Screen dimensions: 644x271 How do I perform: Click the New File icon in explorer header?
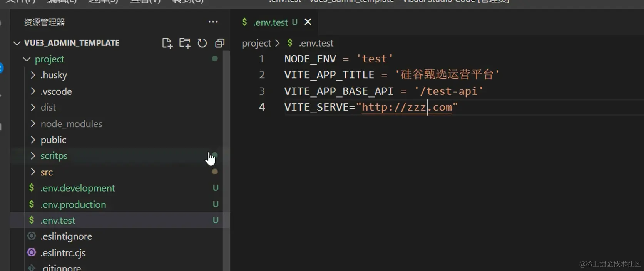pyautogui.click(x=167, y=43)
